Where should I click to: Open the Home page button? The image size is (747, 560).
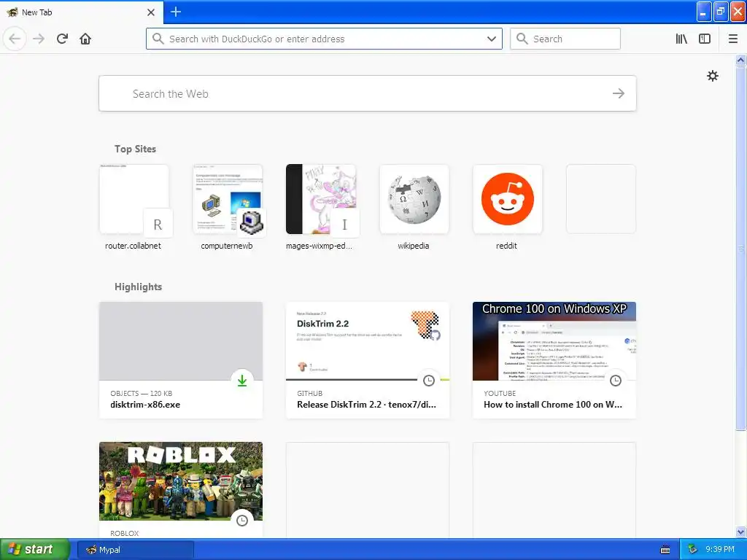85,39
